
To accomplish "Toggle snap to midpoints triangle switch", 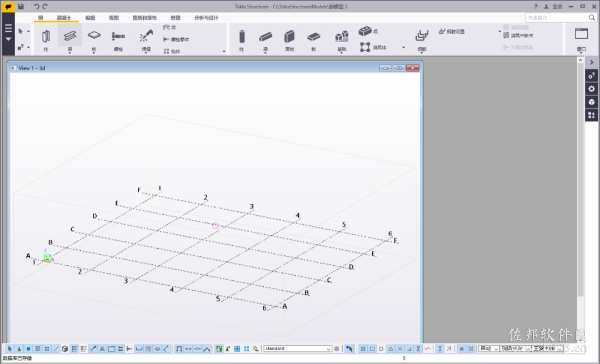I will click(x=391, y=348).
